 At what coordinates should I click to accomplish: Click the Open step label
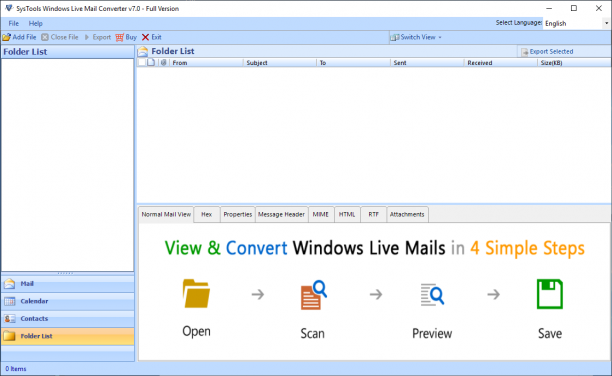click(196, 331)
